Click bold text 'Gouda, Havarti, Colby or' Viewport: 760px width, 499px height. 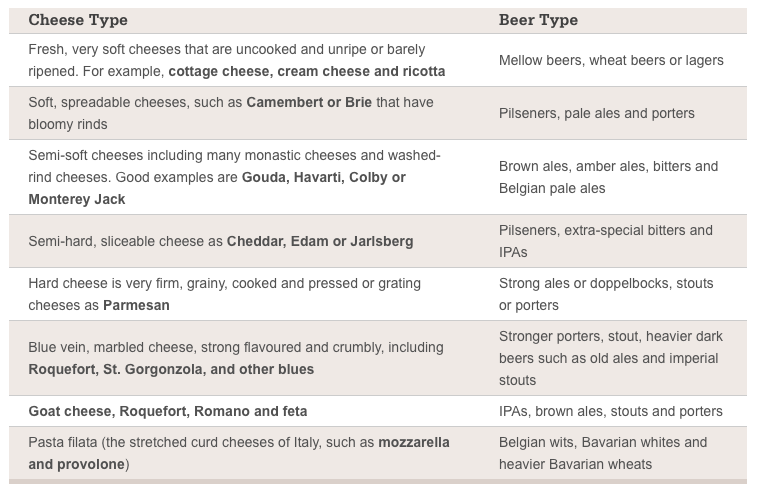pos(323,177)
